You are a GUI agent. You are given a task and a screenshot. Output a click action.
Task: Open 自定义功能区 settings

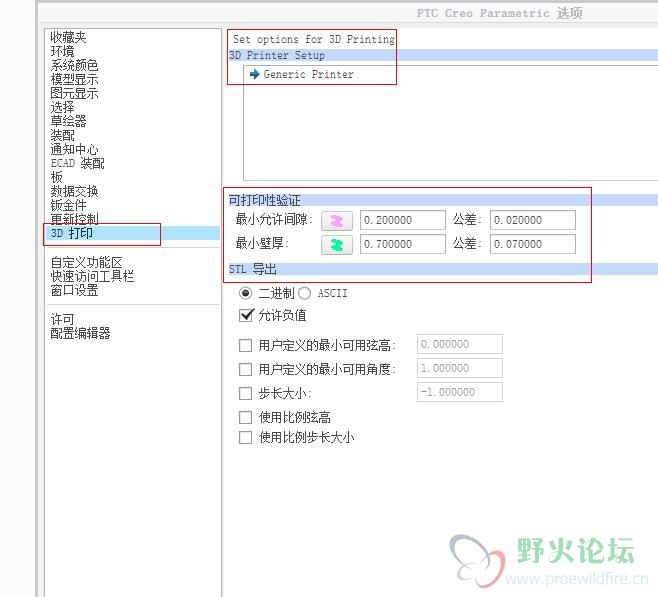click(x=86, y=263)
